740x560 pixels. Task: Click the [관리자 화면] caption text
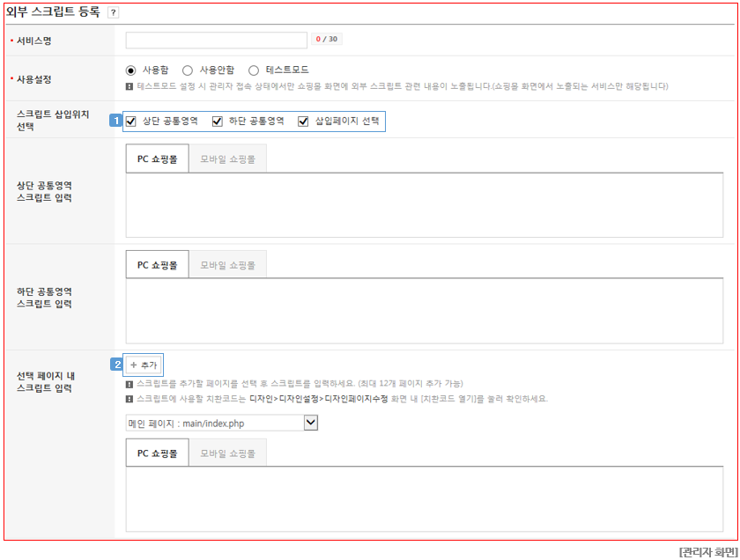(708, 551)
